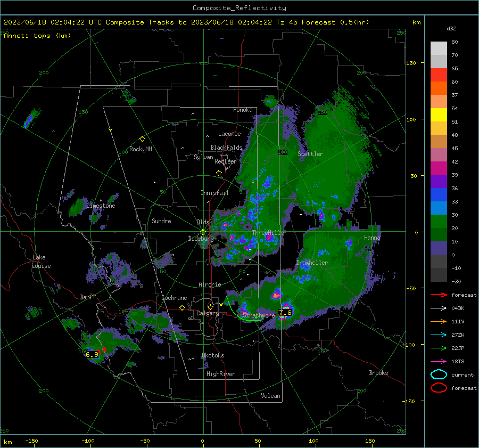Click the Sylvan label near RedDeer
Viewport: 479px width, 448px height.
tap(203, 157)
